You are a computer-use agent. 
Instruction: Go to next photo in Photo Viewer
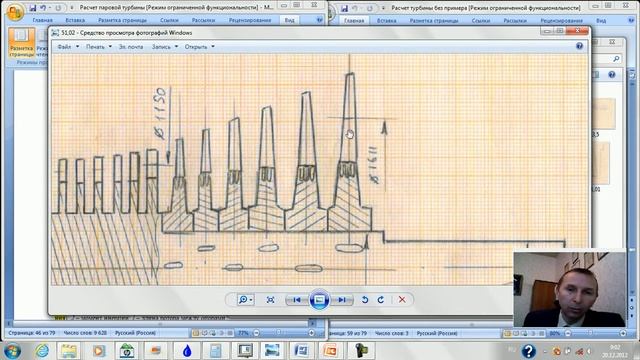(342, 300)
